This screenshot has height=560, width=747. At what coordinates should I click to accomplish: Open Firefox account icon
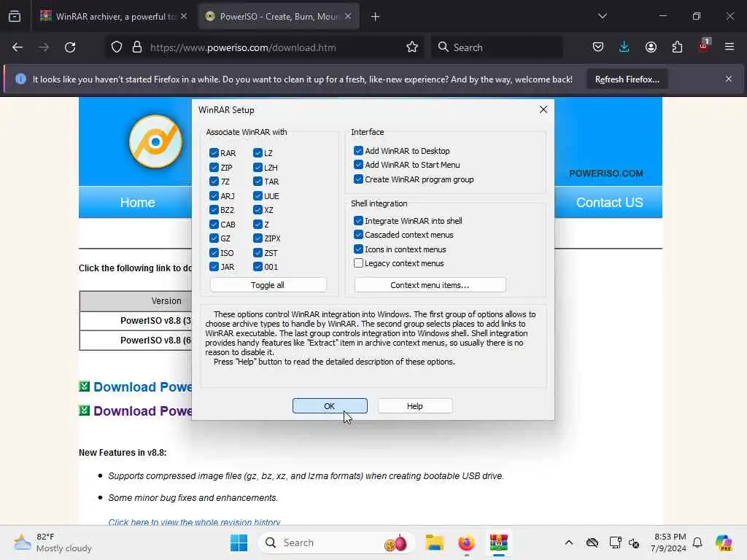point(651,47)
